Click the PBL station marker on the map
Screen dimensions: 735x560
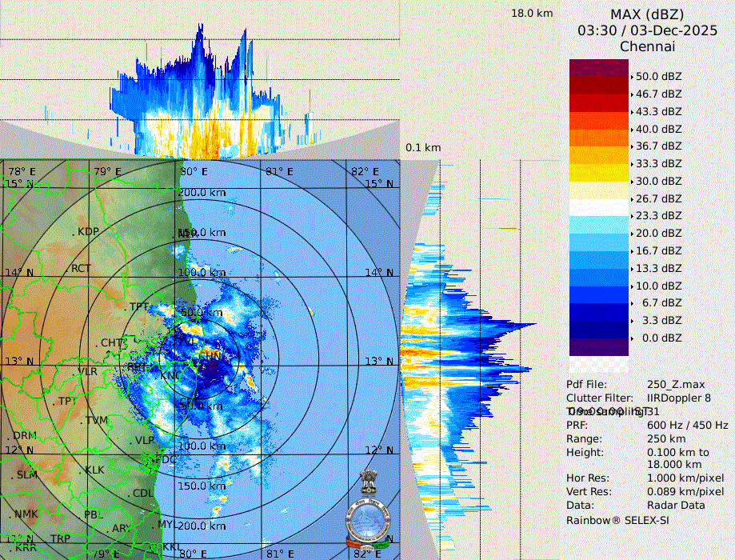94,515
